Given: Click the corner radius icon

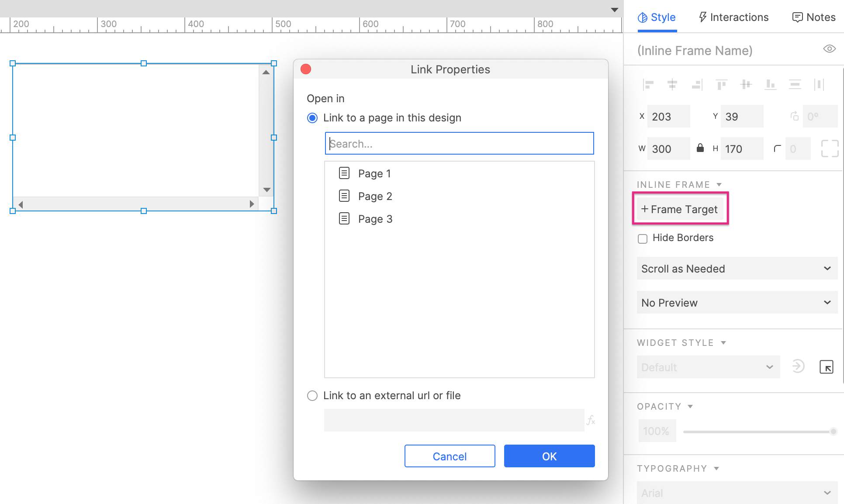Looking at the screenshot, I should coord(777,148).
